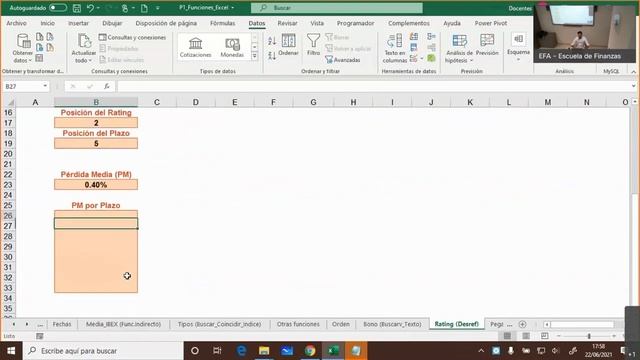This screenshot has width=640, height=360.
Task: Open the Power Pivot ribbon tab
Action: click(x=491, y=23)
